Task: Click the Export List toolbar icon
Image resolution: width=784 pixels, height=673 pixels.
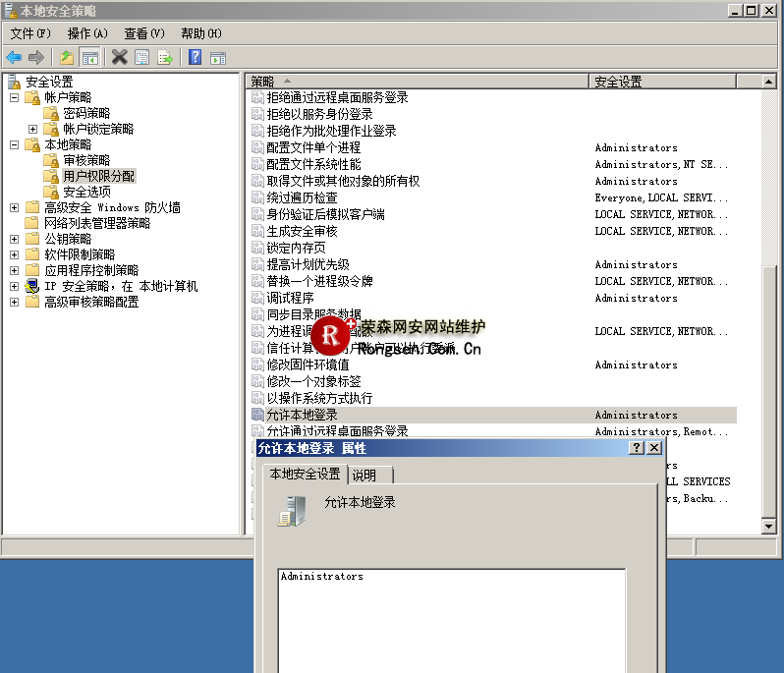Action: [165, 57]
